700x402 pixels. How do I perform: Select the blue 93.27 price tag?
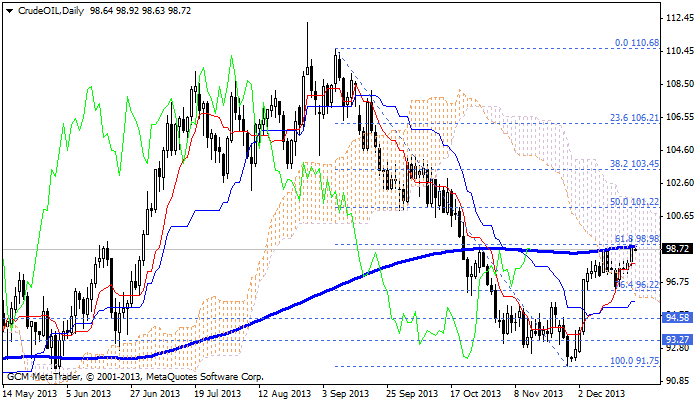click(x=678, y=340)
